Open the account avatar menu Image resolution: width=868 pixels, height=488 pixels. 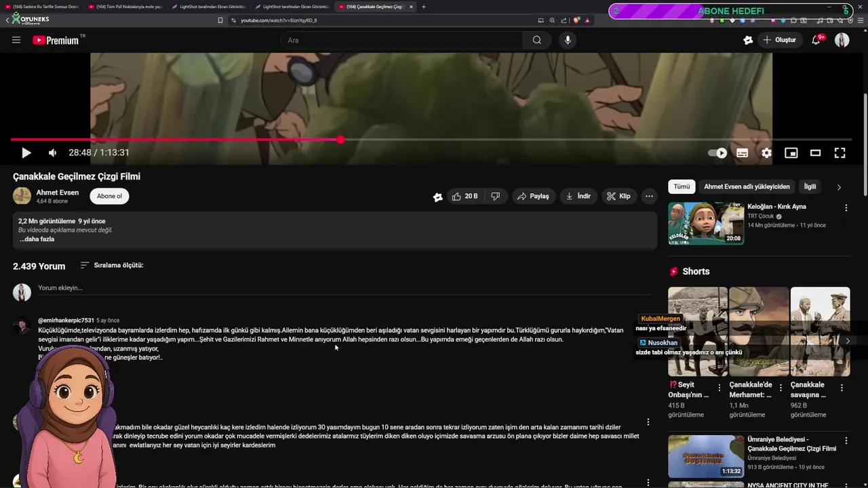coord(842,40)
